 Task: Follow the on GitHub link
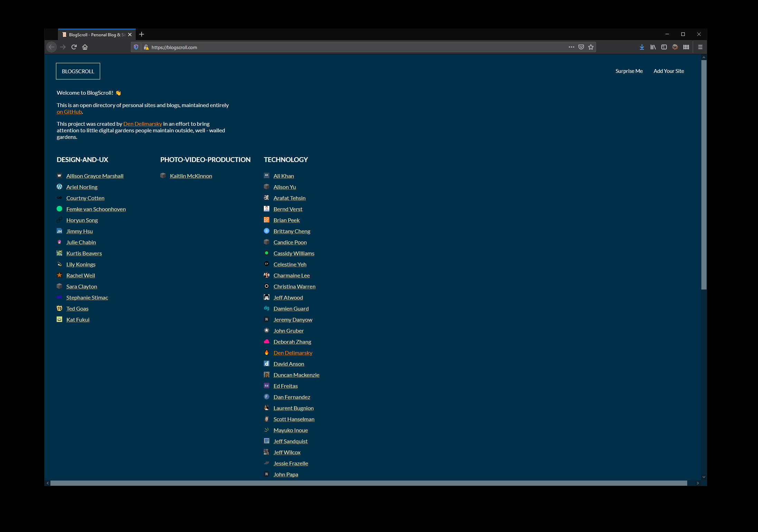tap(69, 112)
